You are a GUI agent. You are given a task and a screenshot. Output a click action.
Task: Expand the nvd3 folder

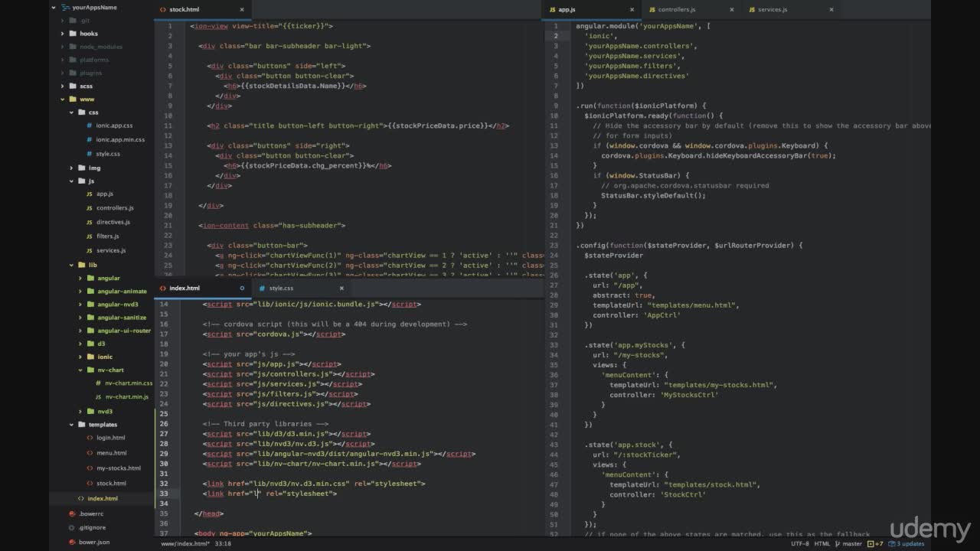pos(80,411)
